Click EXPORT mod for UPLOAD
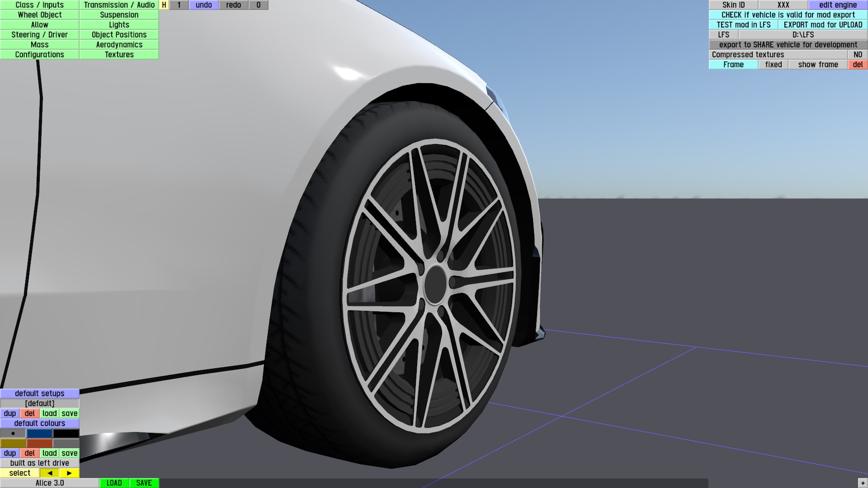Screen dimensions: 868x488 [x=823, y=25]
